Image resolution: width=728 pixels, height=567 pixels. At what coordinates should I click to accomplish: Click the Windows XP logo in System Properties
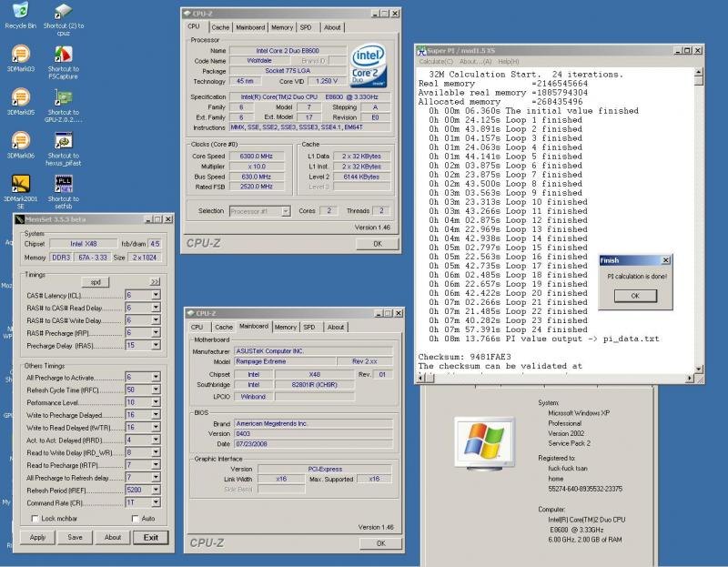(x=484, y=442)
